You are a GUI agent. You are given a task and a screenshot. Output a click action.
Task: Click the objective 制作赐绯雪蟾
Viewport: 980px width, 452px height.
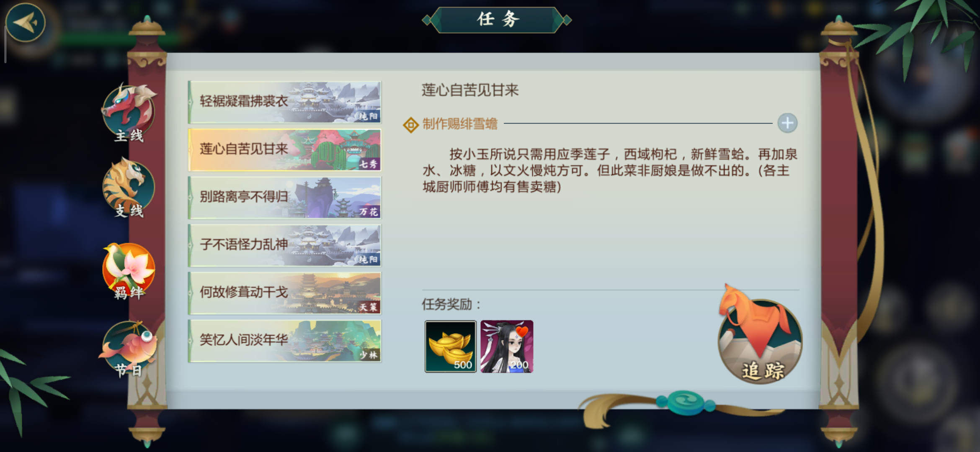click(460, 124)
